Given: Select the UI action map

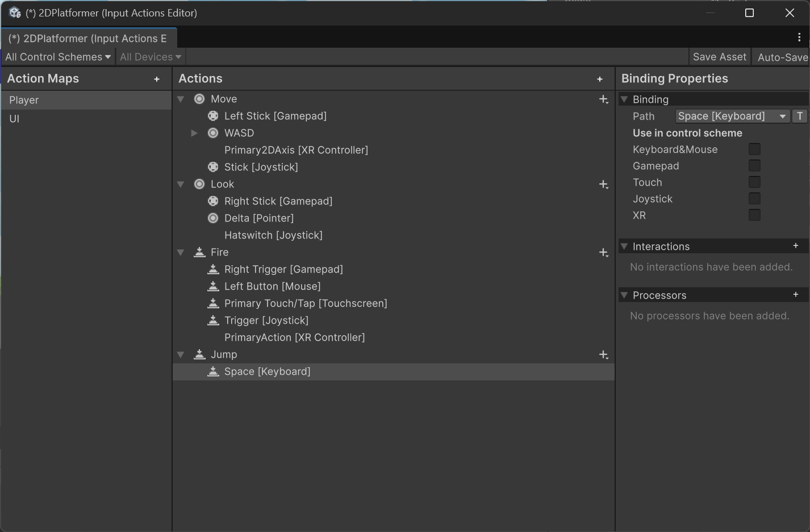Looking at the screenshot, I should [x=14, y=119].
